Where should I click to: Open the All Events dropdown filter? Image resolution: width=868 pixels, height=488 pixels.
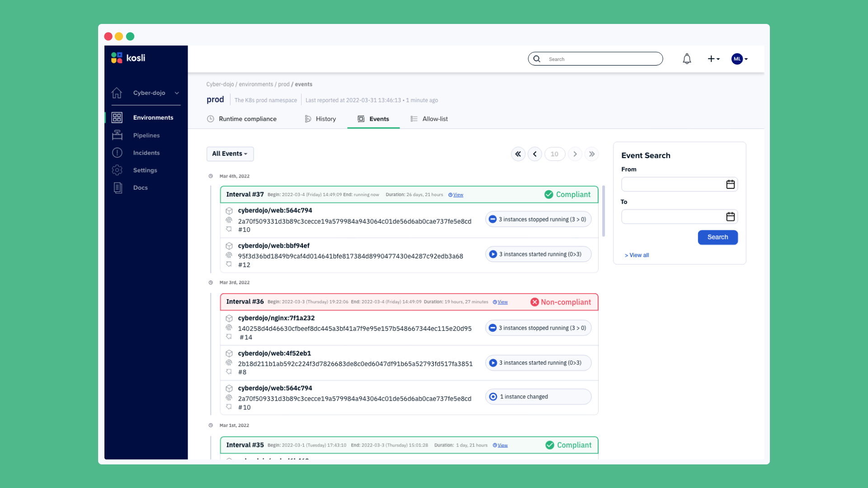[x=230, y=154]
